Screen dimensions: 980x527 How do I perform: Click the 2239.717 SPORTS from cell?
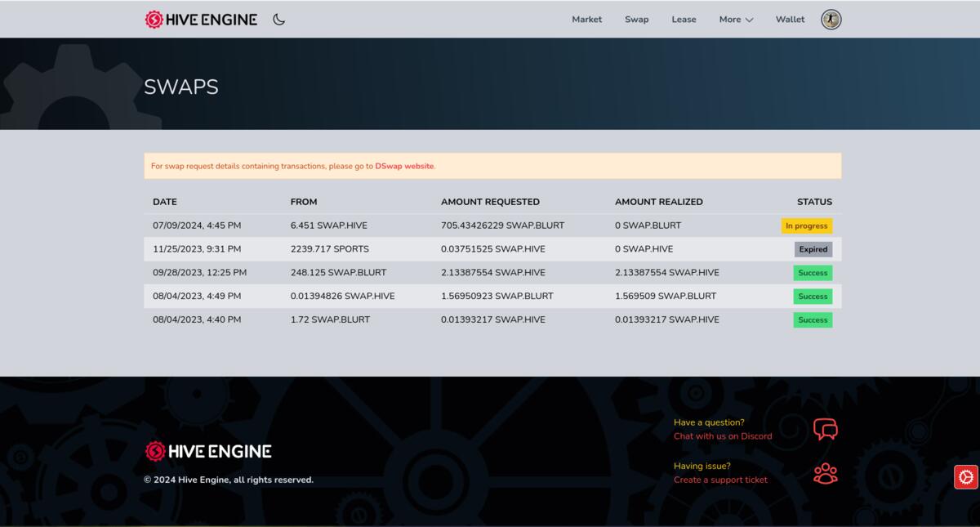click(329, 249)
